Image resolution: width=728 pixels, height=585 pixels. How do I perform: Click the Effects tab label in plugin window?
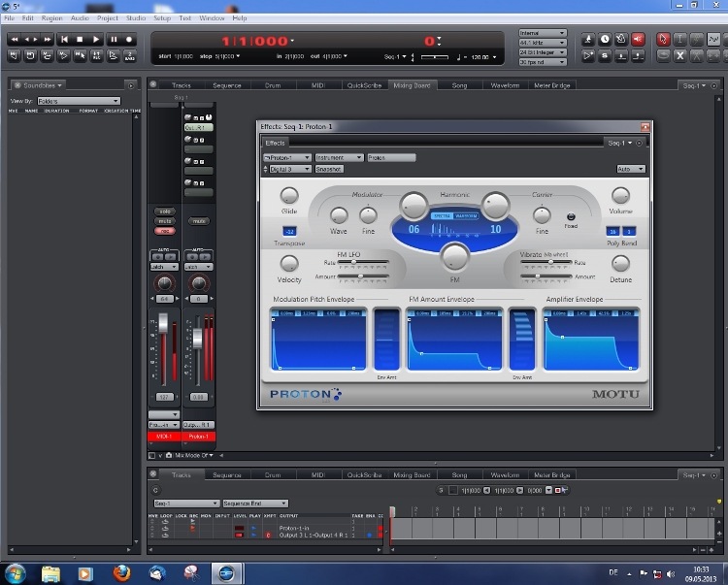(275, 143)
